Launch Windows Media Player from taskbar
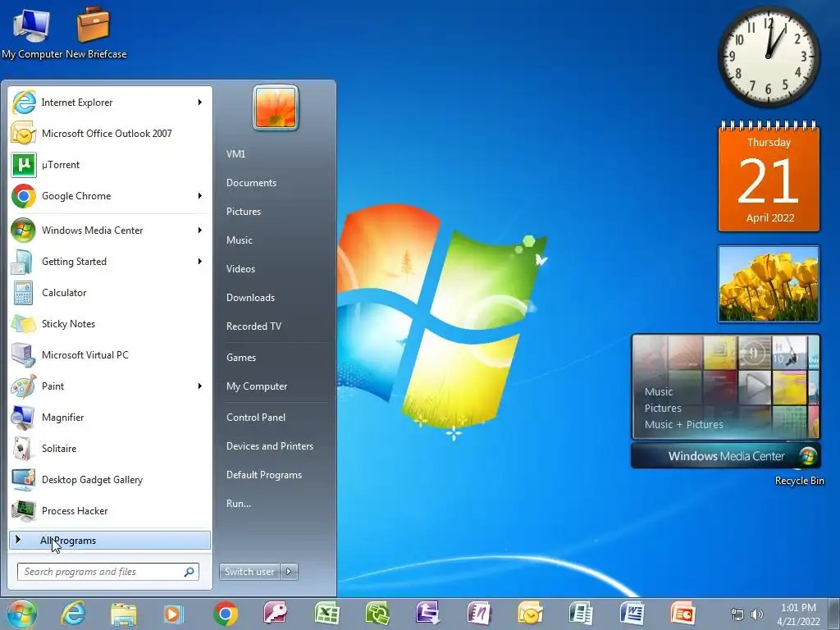 (174, 614)
